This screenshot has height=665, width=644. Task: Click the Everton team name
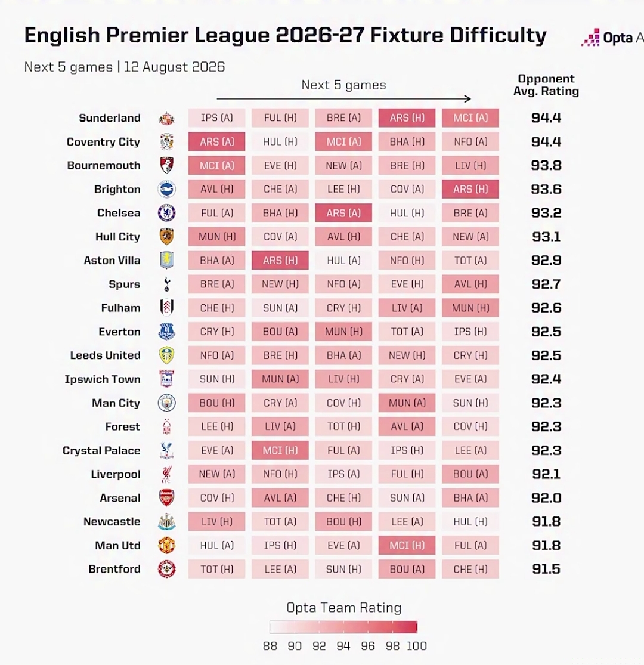[120, 332]
